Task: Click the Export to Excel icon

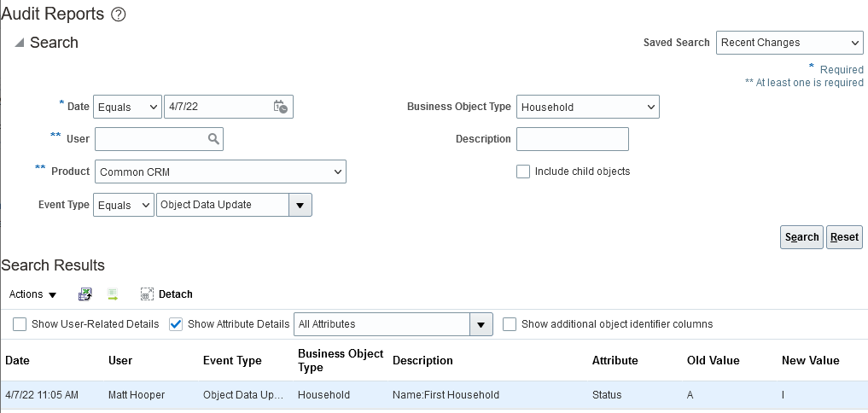Action: [x=84, y=294]
